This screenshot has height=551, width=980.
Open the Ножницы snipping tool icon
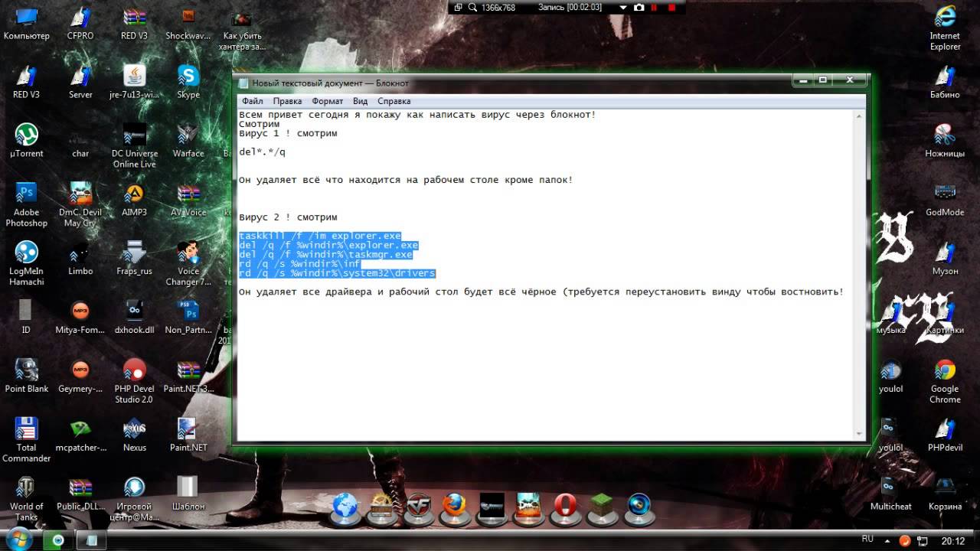click(x=945, y=142)
